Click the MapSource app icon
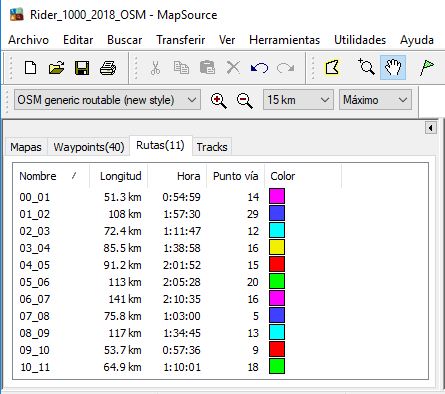 (17, 15)
